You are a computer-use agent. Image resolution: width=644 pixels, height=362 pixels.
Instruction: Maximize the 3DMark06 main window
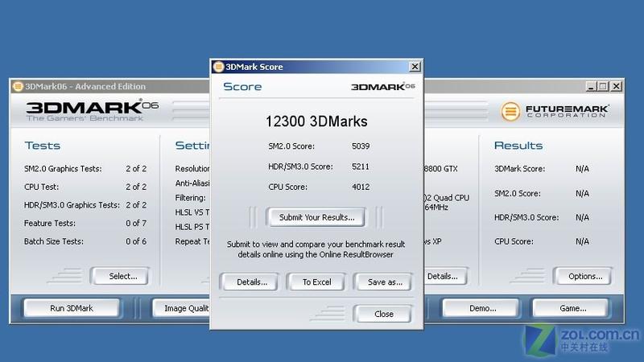click(603, 86)
